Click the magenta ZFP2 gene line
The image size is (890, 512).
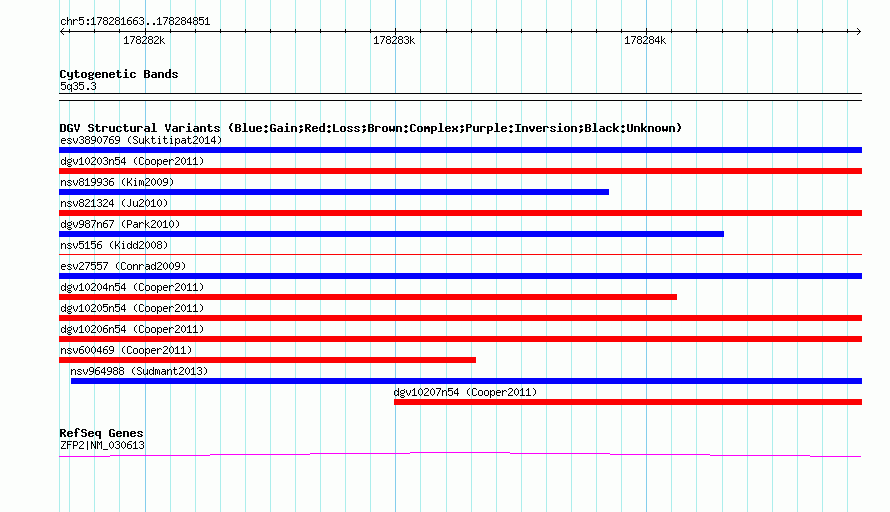tap(460, 454)
